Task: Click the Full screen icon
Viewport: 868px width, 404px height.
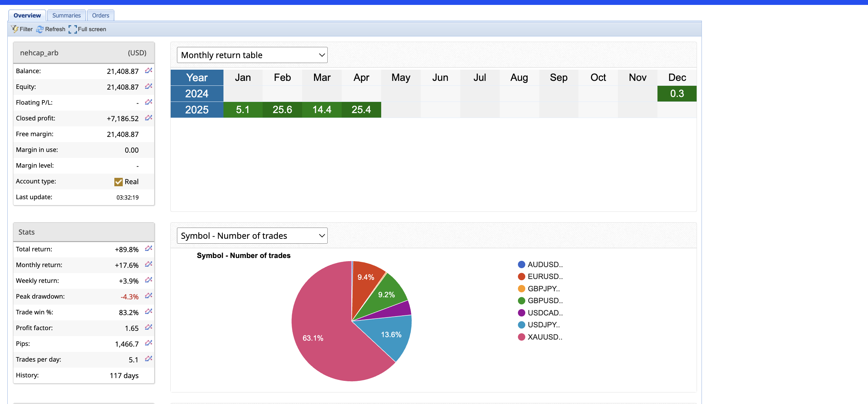Action: [x=73, y=29]
